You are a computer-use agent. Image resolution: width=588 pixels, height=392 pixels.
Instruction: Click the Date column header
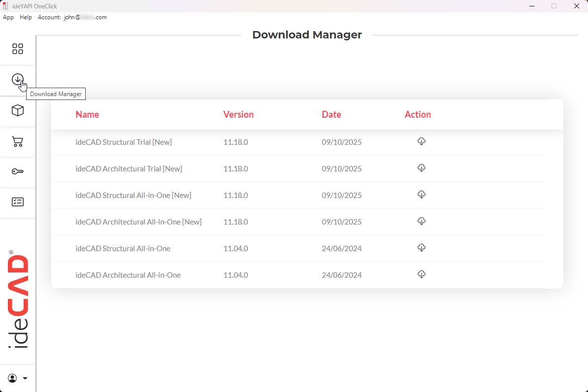[x=331, y=115]
